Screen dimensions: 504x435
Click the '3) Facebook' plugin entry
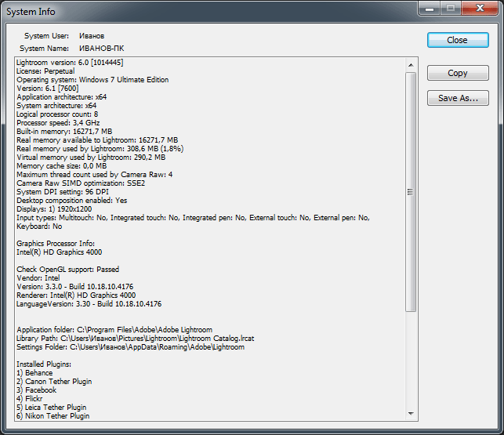36,390
